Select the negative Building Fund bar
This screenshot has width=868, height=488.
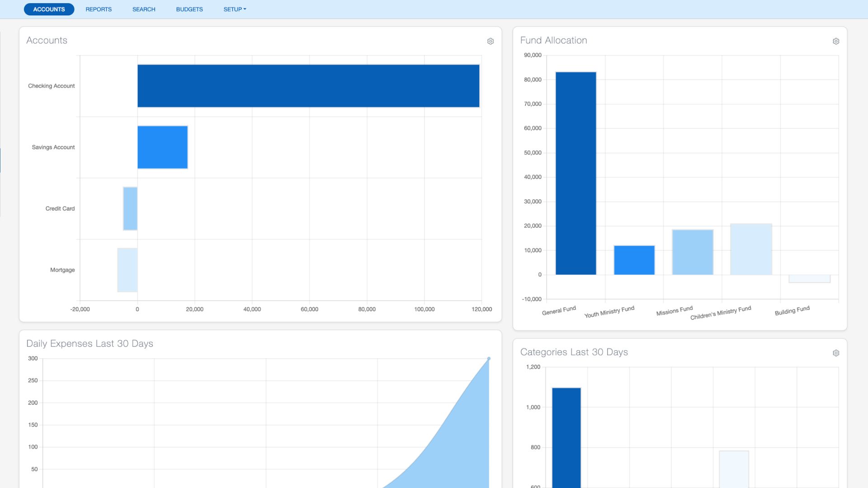[809, 279]
